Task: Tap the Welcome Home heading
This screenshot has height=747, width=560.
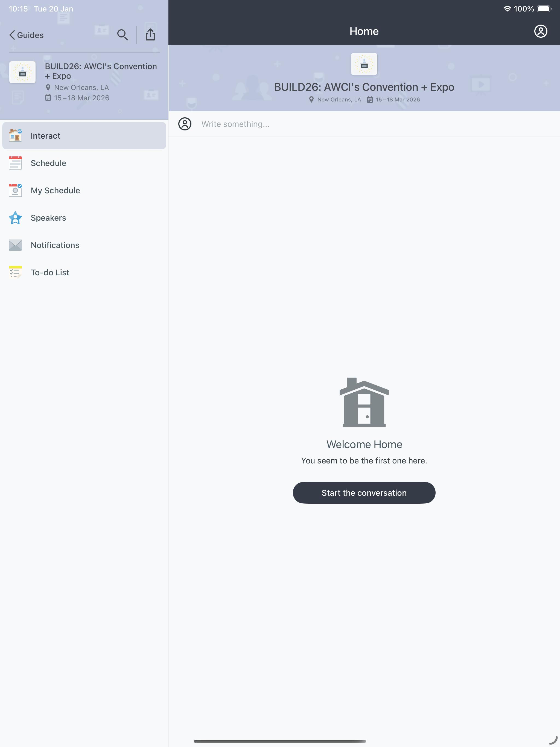Action: pyautogui.click(x=364, y=444)
